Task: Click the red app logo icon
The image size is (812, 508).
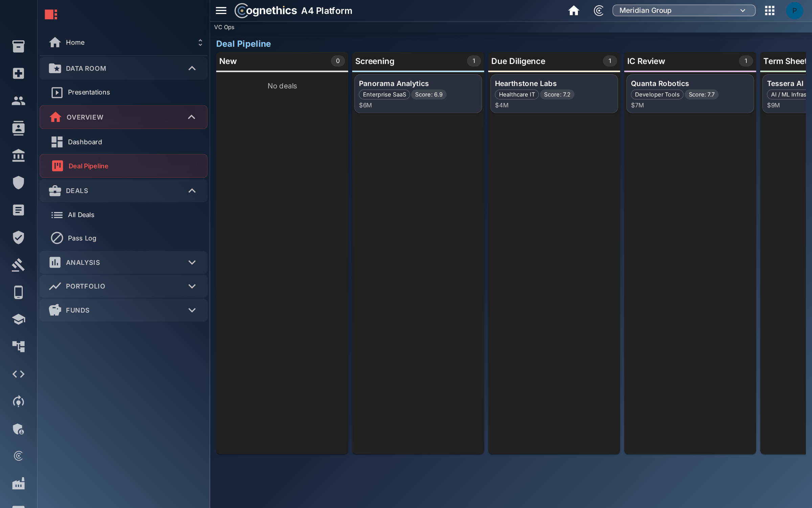Action: pos(51,14)
